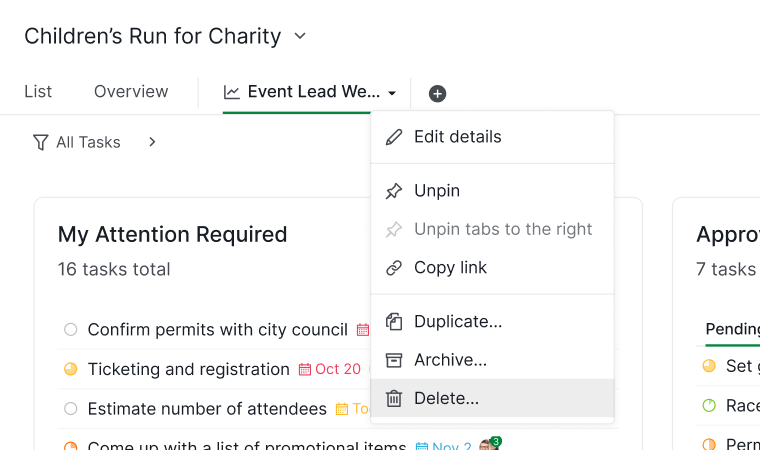Click the Archive box icon
The width and height of the screenshot is (760, 450).
click(x=394, y=360)
